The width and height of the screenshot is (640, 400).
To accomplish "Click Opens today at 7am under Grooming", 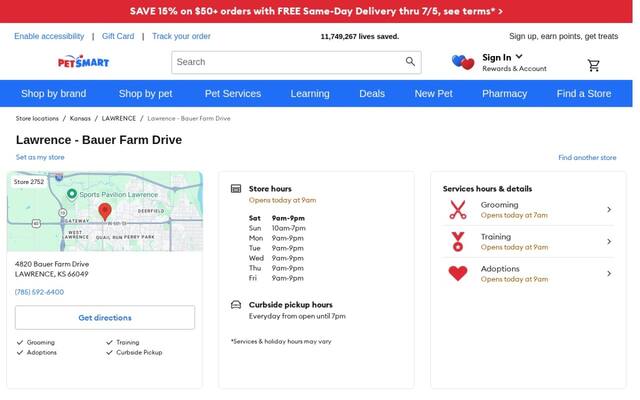I will 514,215.
